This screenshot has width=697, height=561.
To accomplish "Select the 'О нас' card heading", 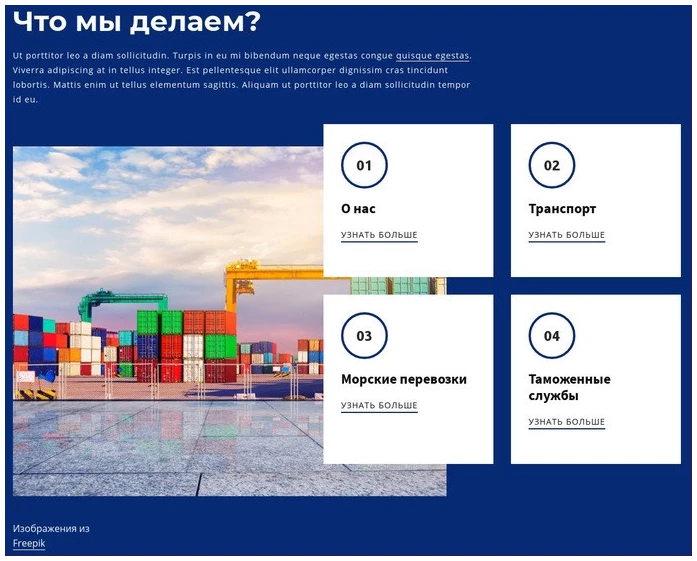I will (x=358, y=209).
